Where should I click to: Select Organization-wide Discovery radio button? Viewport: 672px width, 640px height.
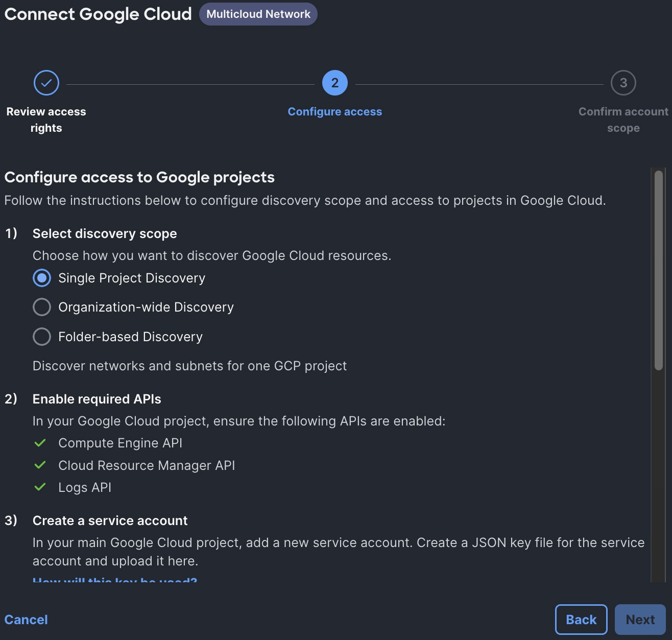point(42,307)
